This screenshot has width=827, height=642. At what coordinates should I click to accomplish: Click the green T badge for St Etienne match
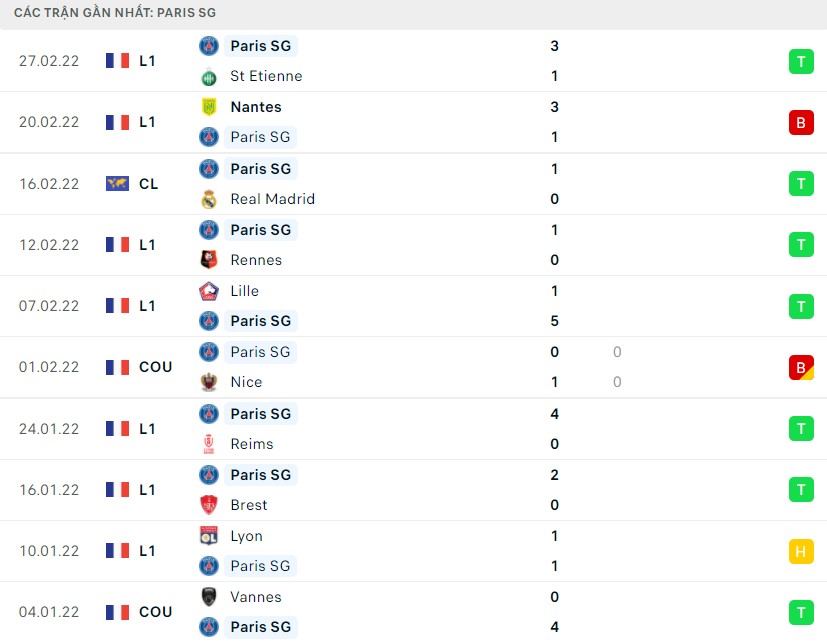(801, 61)
